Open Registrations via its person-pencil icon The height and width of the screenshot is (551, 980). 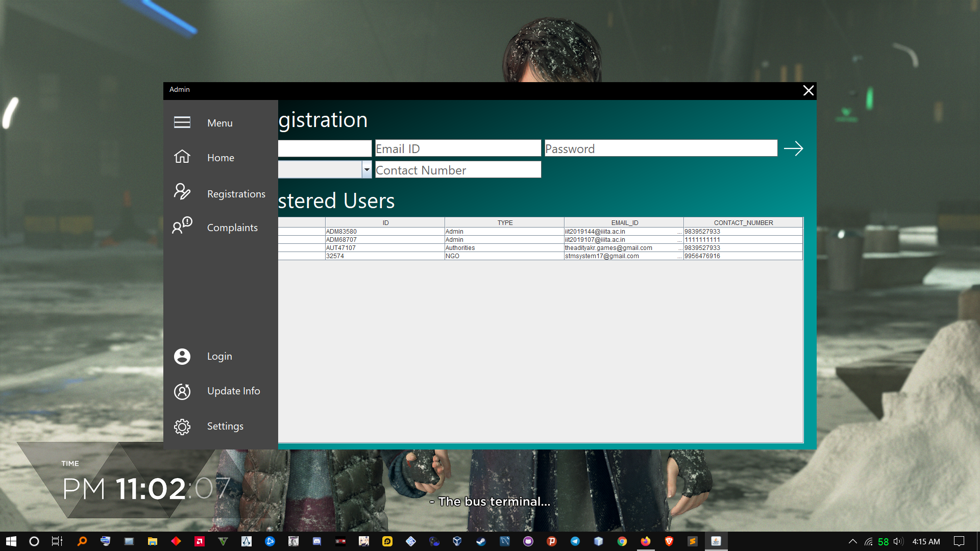coord(182,192)
